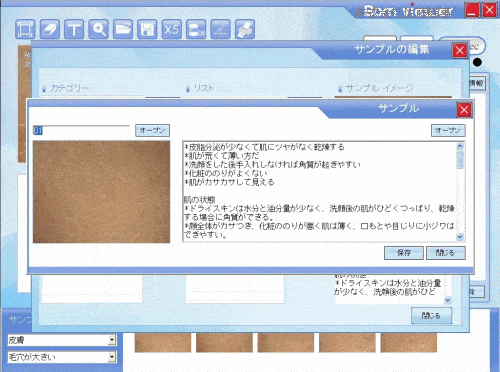Image resolution: width=500 pixels, height=372 pixels.
Task: Click 閉じる in the サンプルの編集 dialog
Action: [431, 315]
